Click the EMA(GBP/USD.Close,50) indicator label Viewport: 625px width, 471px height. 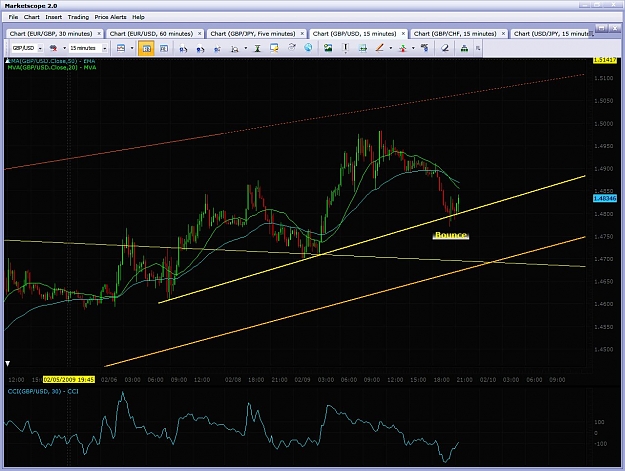pyautogui.click(x=53, y=61)
